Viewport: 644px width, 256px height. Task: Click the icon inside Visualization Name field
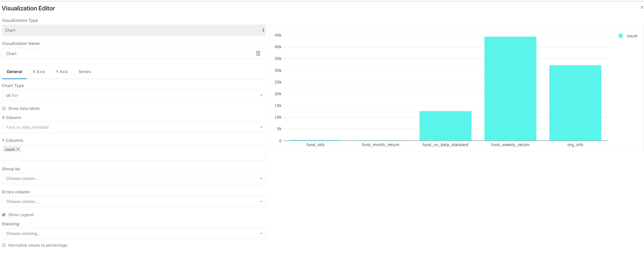pos(258,53)
